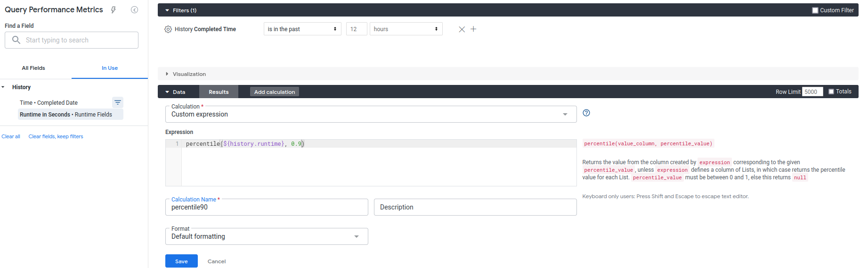
Task: Click the Clear all link
Action: pos(11,136)
